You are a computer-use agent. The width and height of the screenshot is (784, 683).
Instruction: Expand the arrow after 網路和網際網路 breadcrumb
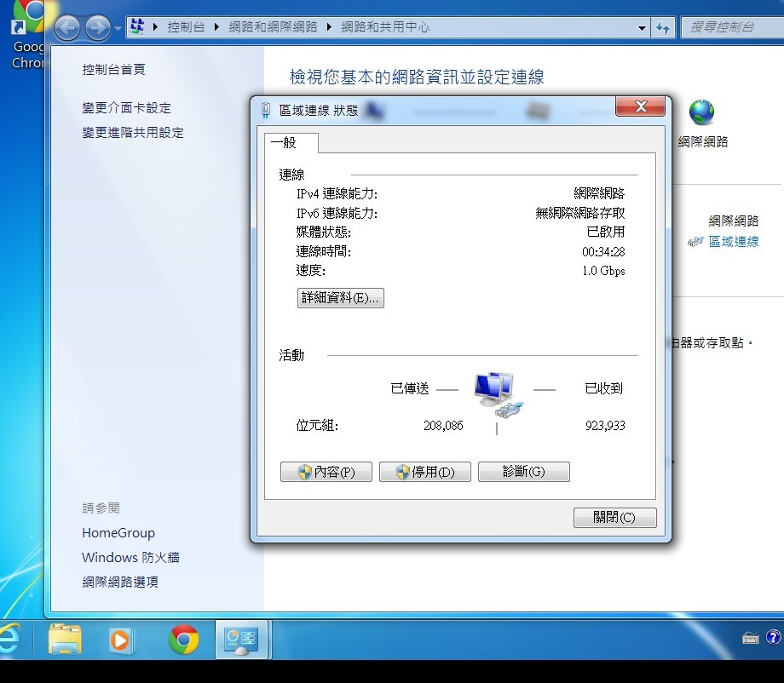point(329,27)
